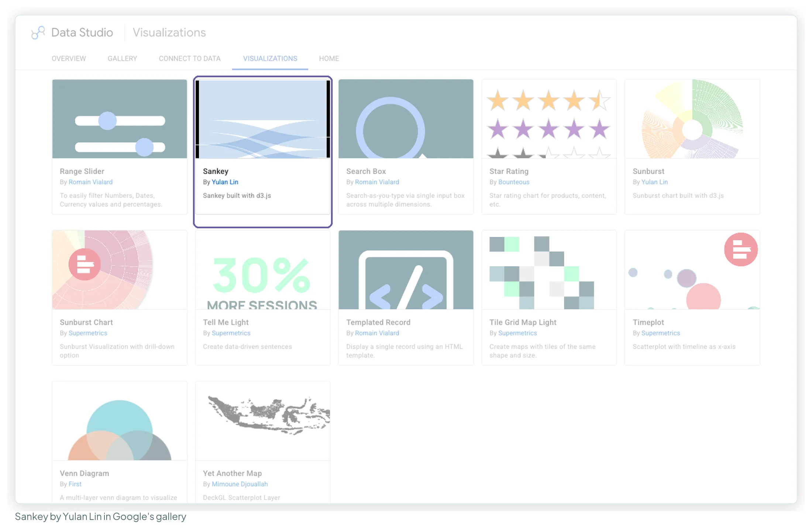The height and width of the screenshot is (531, 812).
Task: Click the Data Studio logo icon
Action: coord(38,32)
